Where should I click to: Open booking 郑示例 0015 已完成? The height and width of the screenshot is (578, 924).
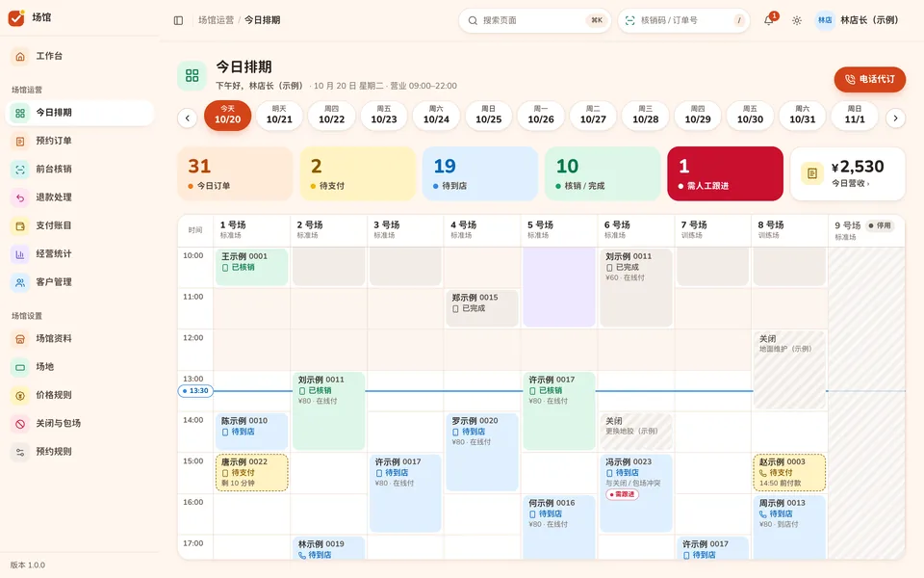(x=482, y=308)
